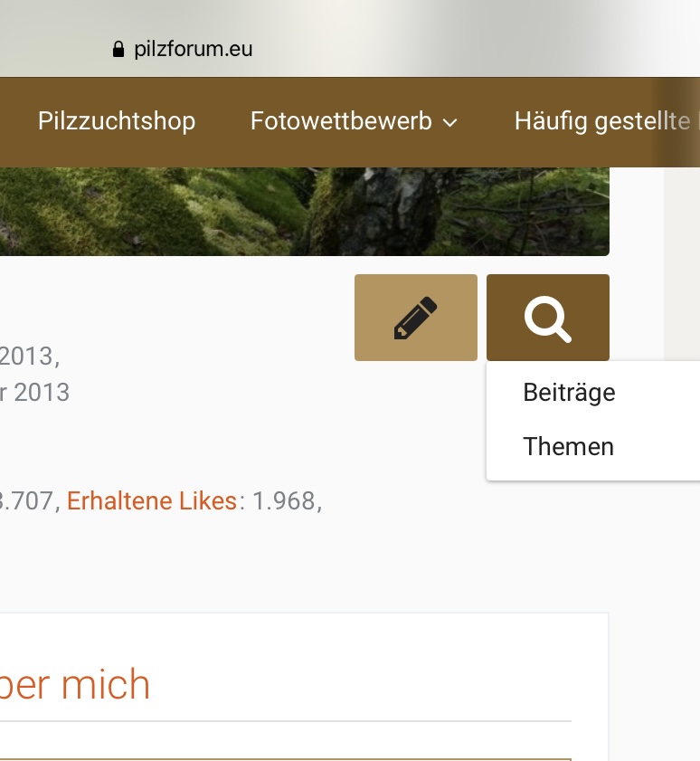The height and width of the screenshot is (761, 700).
Task: Choose Beiträge in the search dropdown
Action: pos(569,392)
